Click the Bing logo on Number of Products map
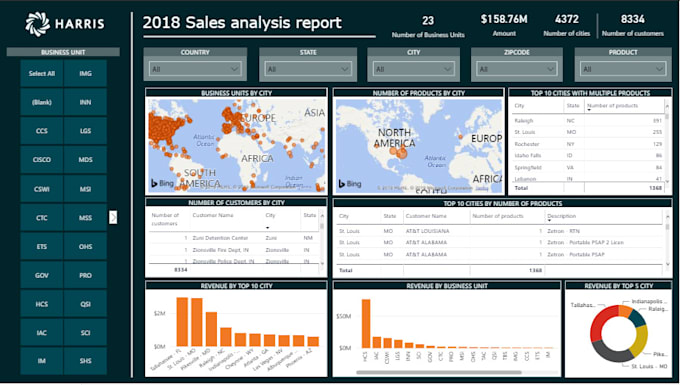This screenshot has height=385, width=680. coord(350,184)
